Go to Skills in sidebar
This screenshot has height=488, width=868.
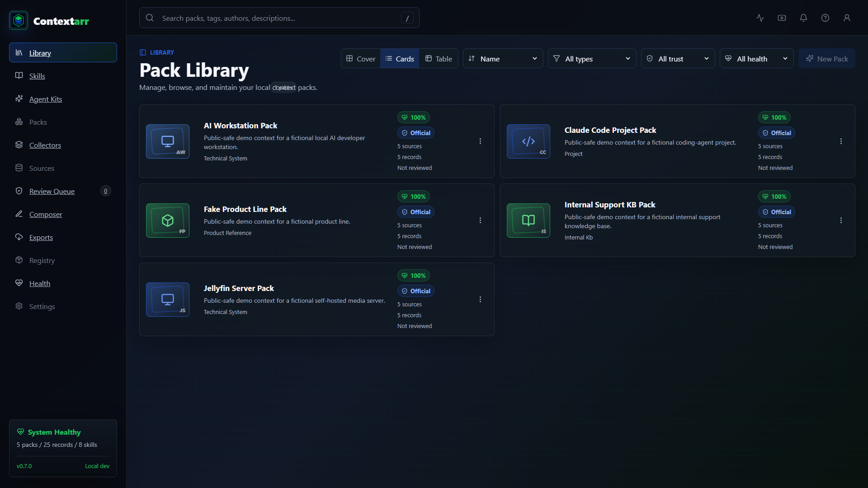(63, 76)
